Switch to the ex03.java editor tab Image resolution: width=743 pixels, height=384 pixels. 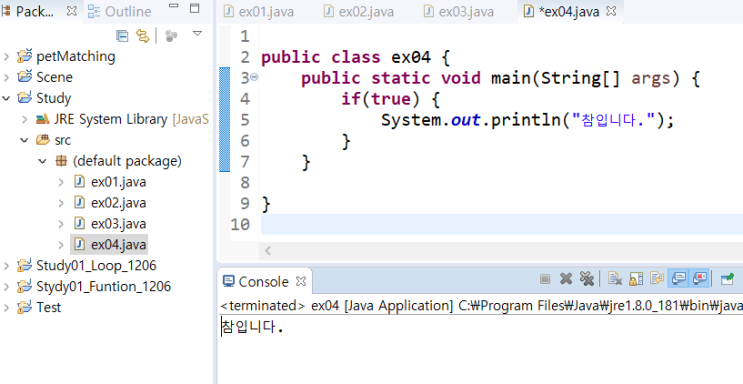coord(458,11)
